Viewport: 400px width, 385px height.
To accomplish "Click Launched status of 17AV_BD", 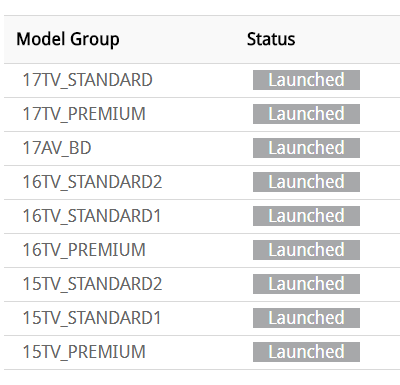I will (x=306, y=148).
